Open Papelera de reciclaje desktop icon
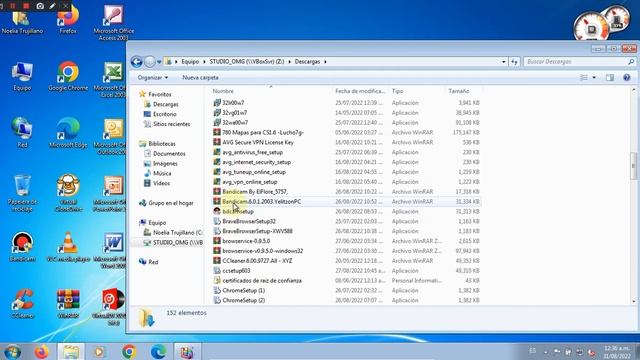640x360 pixels. pos(22,193)
